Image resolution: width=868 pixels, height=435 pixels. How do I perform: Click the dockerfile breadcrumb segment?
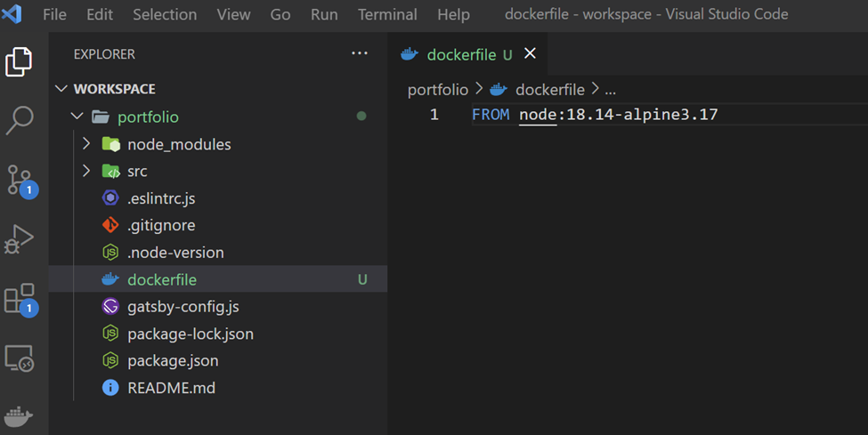click(x=549, y=90)
